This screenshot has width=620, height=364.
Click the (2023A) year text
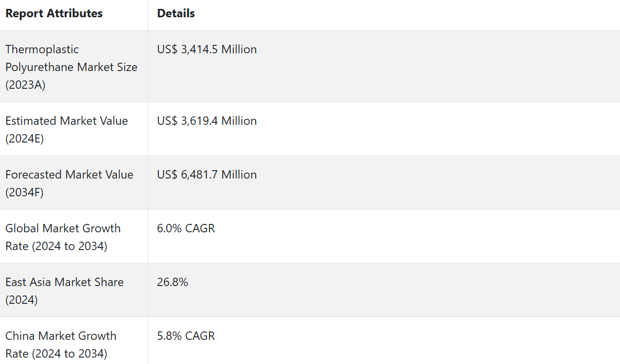[25, 85]
